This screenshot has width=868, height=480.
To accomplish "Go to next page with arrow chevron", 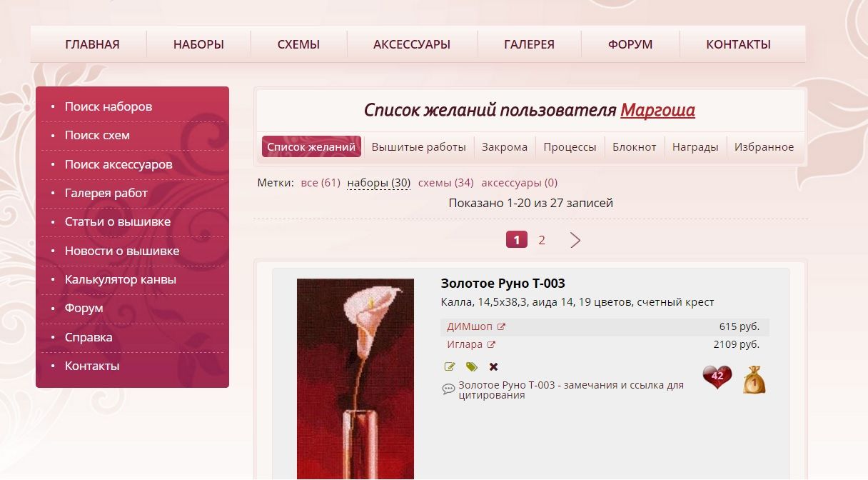I will (x=575, y=240).
